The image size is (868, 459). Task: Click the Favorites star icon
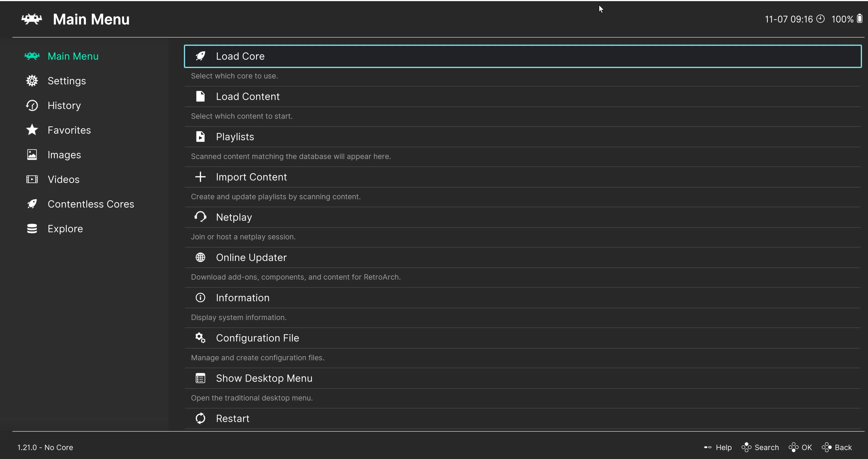pos(32,130)
